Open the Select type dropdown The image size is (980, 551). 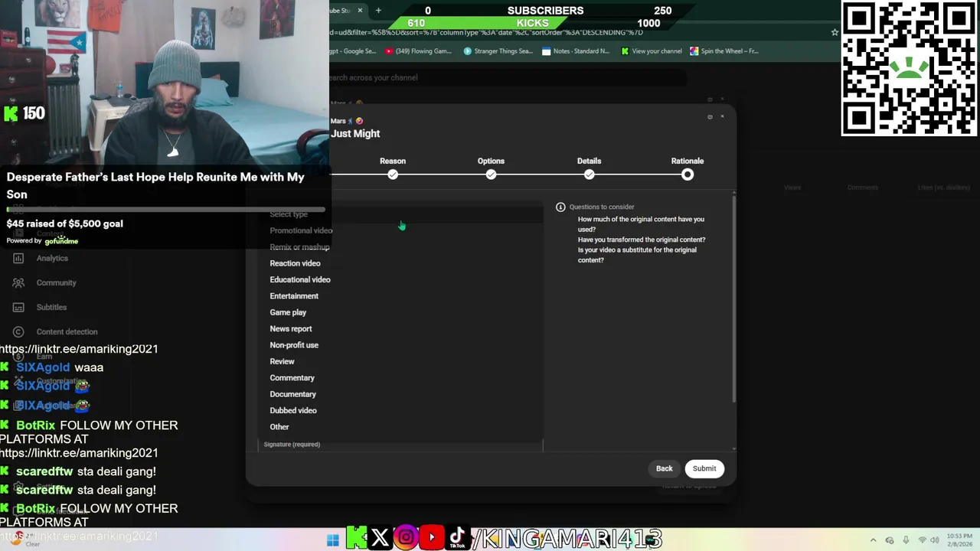400,214
